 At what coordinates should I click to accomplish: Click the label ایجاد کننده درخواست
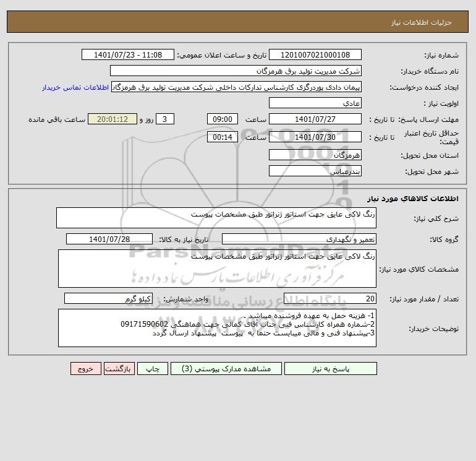(x=424, y=87)
